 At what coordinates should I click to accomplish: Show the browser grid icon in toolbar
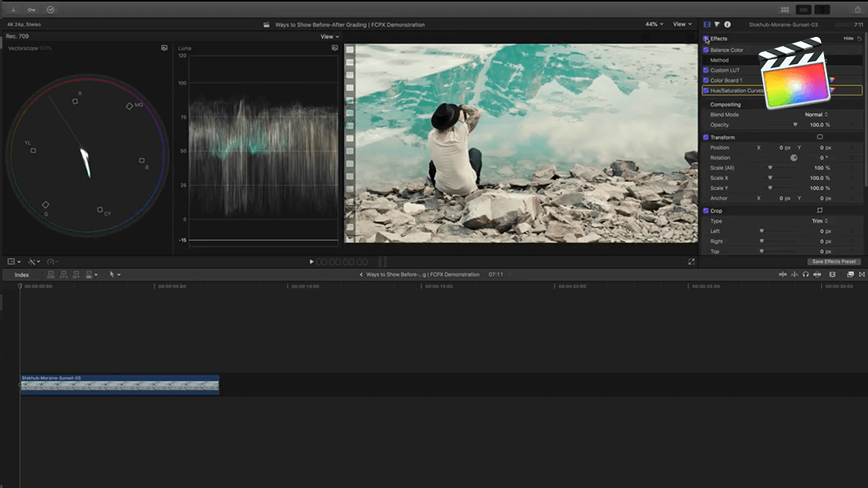(785, 9)
